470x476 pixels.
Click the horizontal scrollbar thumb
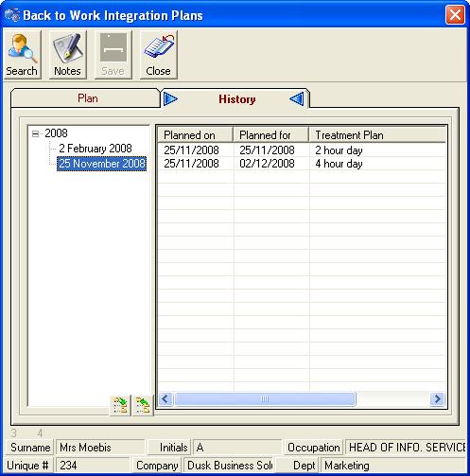click(x=265, y=399)
